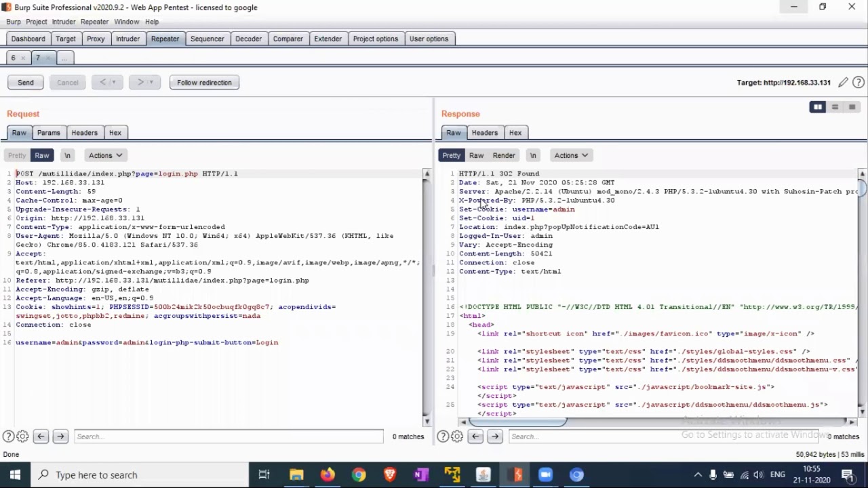Switch to the Decoder tab
This screenshot has width=868, height=488.
[x=248, y=39]
